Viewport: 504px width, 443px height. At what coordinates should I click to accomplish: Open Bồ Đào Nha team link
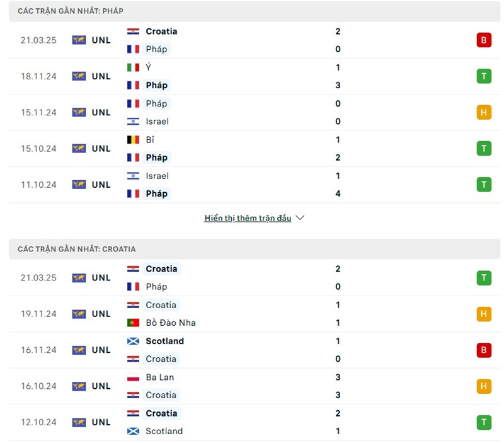point(170,323)
